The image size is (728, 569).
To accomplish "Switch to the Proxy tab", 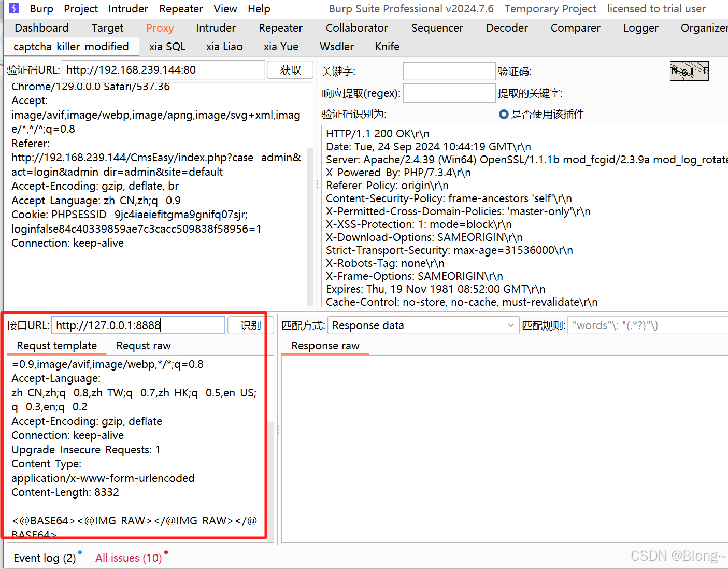I will [160, 28].
